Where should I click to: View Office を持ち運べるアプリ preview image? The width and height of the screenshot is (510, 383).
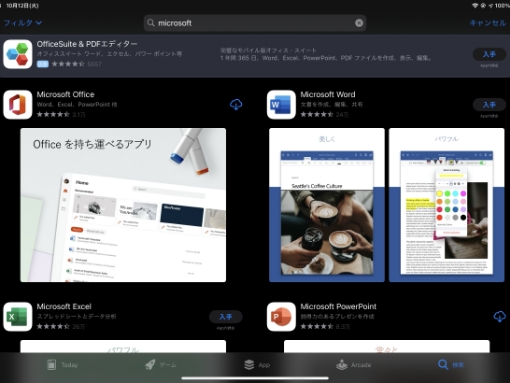[123, 205]
